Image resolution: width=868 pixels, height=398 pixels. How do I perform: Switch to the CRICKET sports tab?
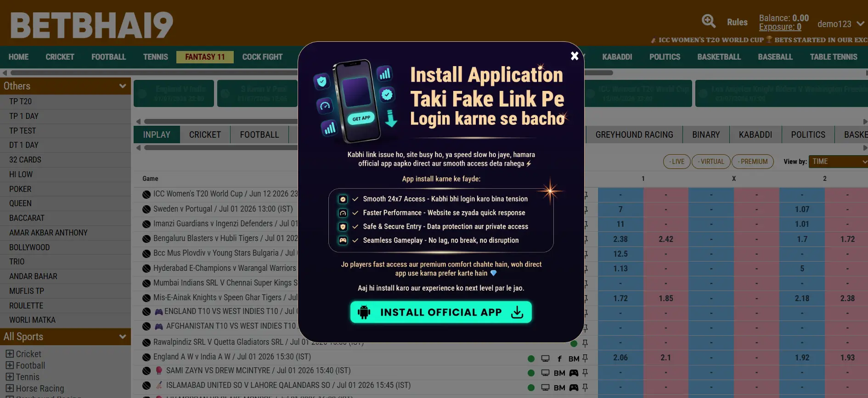205,135
